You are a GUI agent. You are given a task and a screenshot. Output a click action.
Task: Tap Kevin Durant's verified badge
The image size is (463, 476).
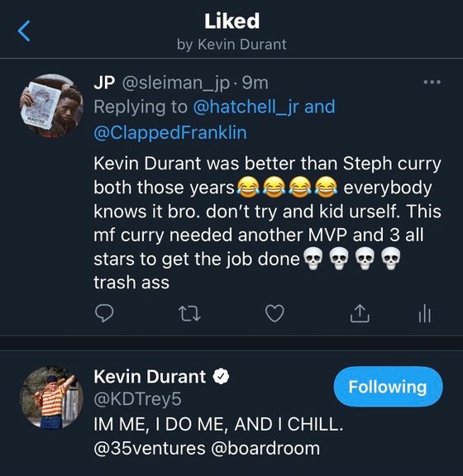pyautogui.click(x=221, y=377)
